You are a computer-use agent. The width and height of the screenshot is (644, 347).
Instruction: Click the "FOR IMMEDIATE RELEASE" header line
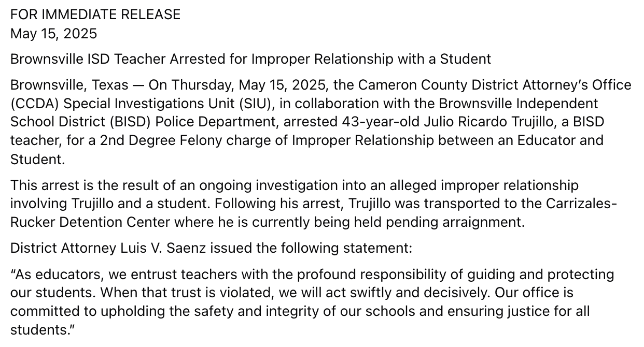(x=95, y=15)
